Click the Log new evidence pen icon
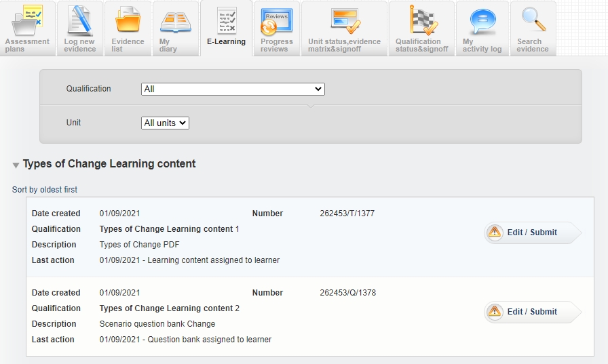This screenshot has height=364, width=608. click(x=80, y=20)
